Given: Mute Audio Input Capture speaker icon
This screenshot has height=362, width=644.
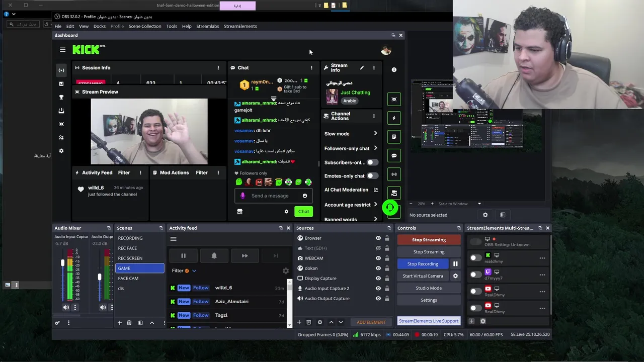Looking at the screenshot, I should (66, 307).
